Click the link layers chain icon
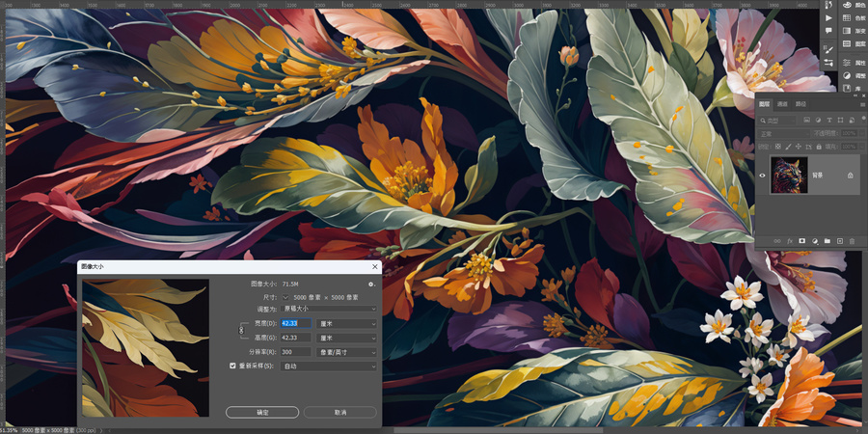Viewport: 868px width, 434px height. point(777,241)
